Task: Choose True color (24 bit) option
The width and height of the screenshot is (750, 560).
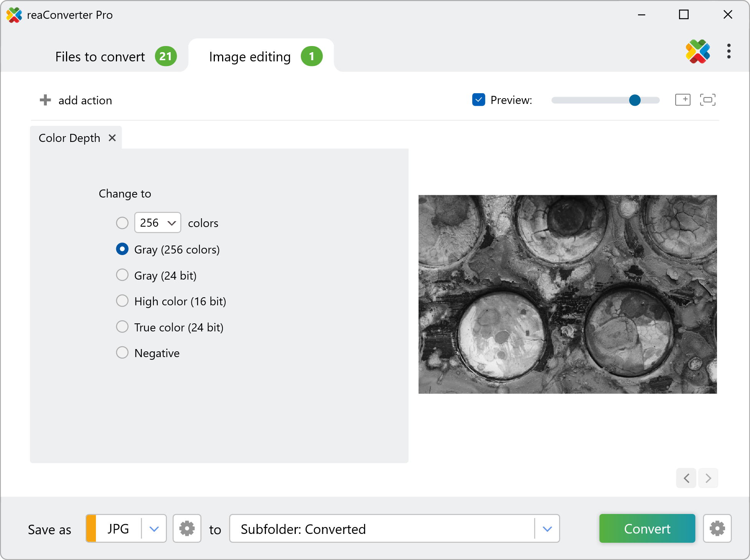Action: point(122,327)
